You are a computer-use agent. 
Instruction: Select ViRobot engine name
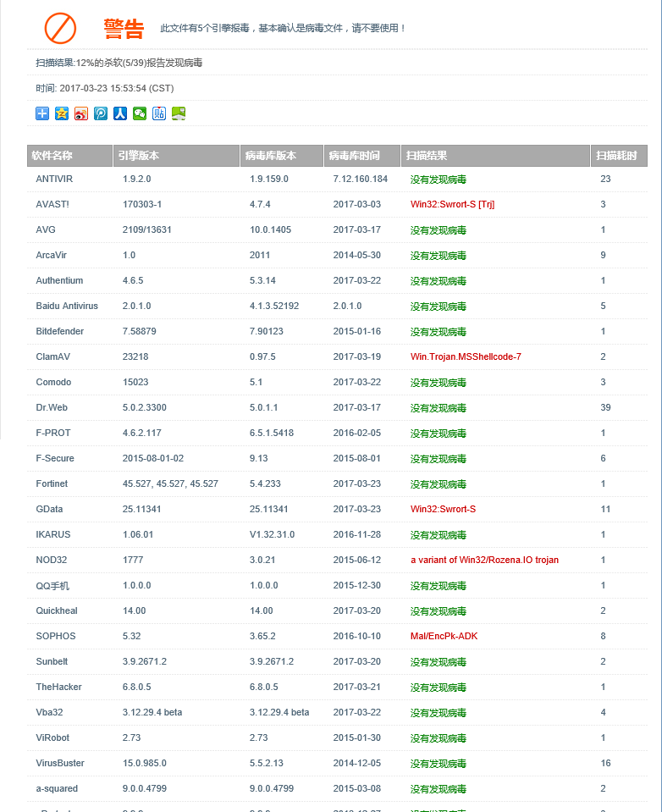(x=52, y=737)
